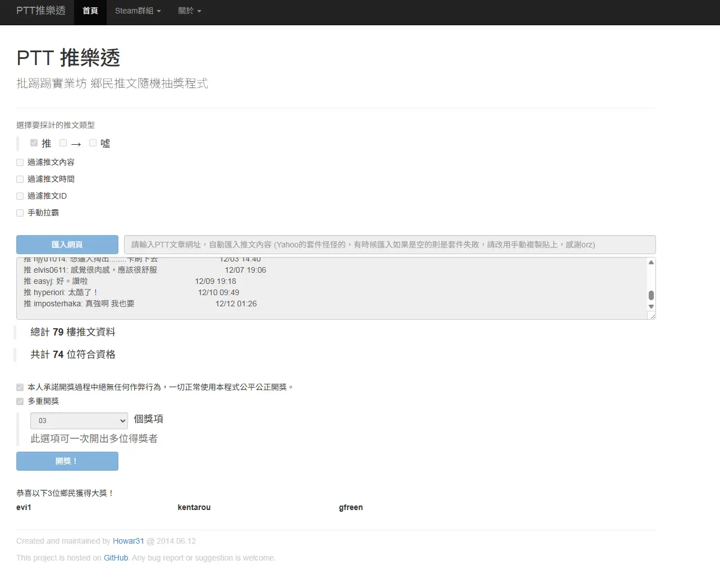Open the 首頁 navigation tab
This screenshot has width=720, height=588.
click(90, 11)
